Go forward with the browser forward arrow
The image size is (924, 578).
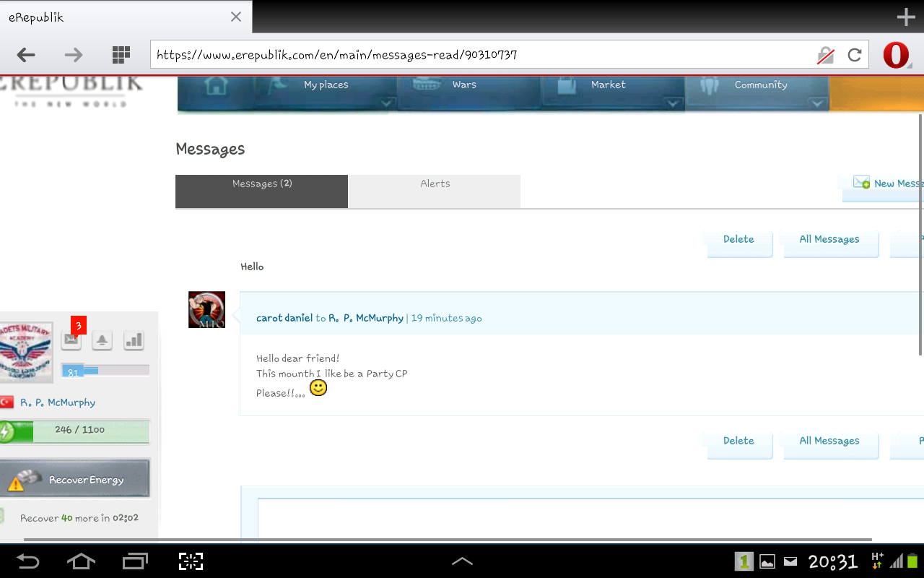tap(74, 55)
